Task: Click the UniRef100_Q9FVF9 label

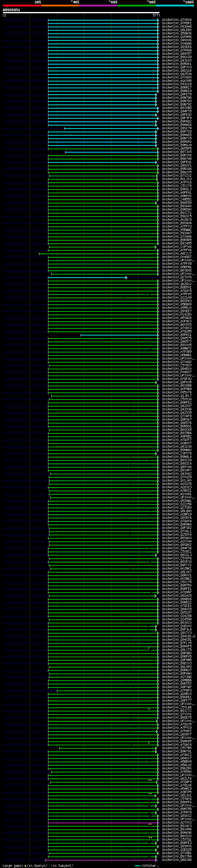Action: click(177, 118)
